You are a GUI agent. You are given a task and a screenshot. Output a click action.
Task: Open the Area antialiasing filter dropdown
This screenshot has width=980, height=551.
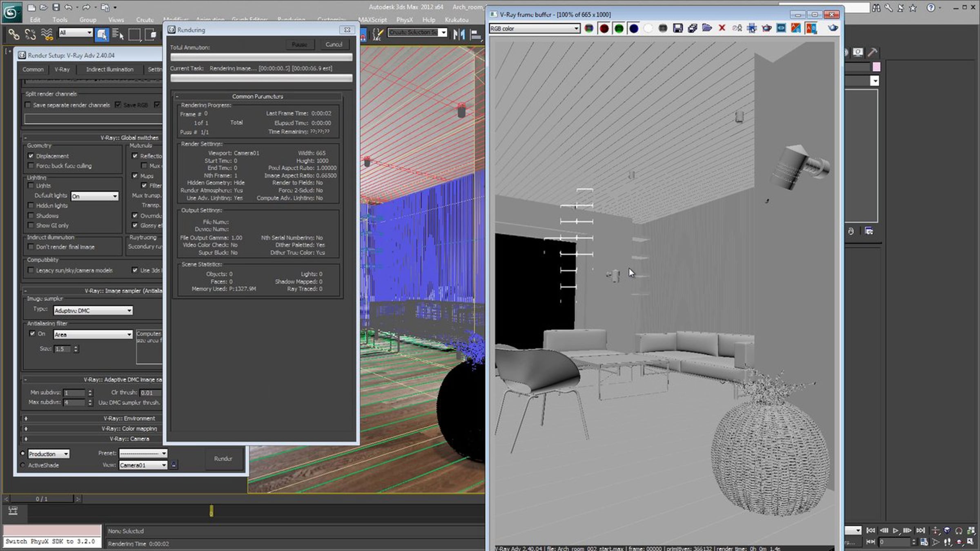pyautogui.click(x=93, y=335)
